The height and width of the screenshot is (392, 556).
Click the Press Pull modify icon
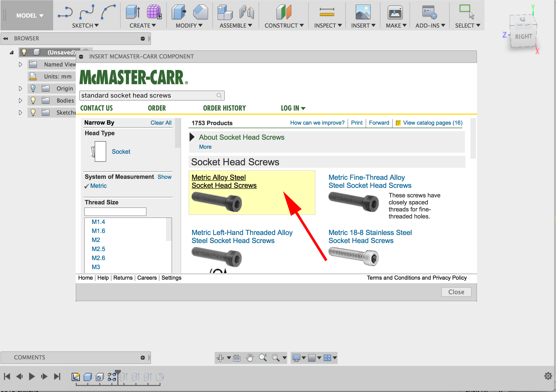pos(179,12)
